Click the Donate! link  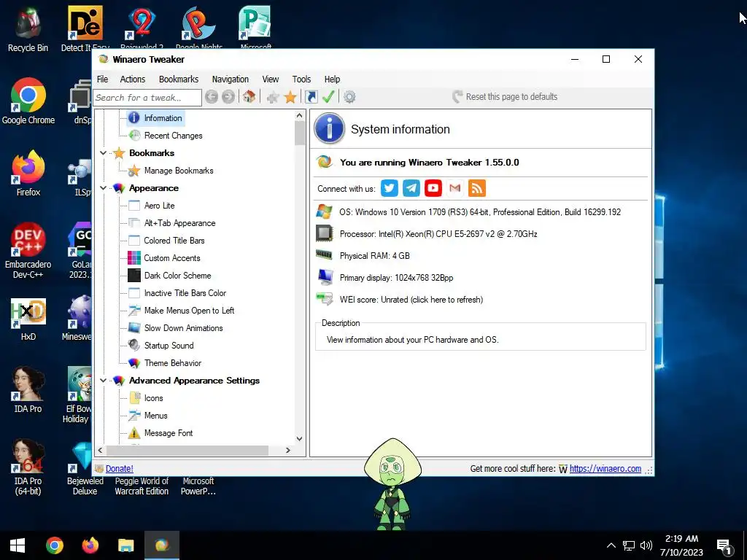click(x=119, y=469)
